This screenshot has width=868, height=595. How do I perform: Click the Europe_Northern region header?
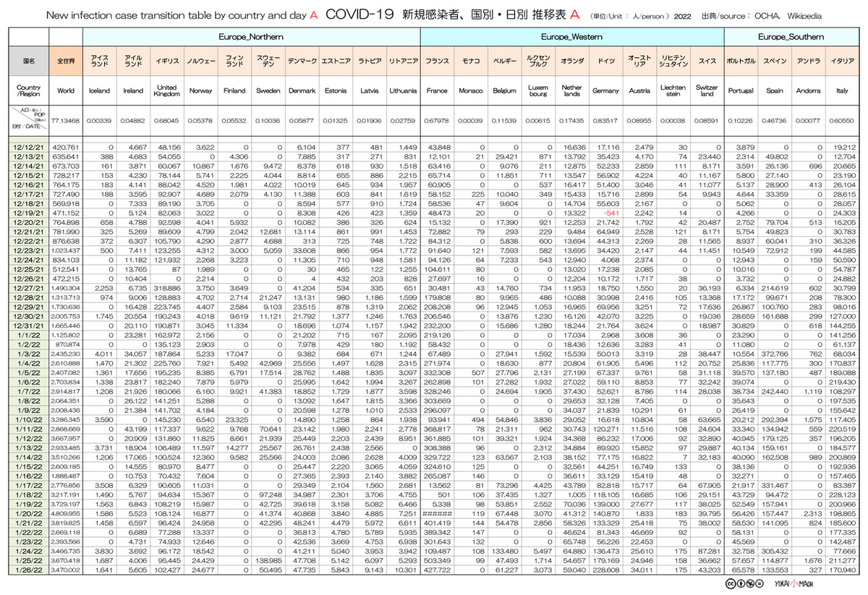pos(252,37)
